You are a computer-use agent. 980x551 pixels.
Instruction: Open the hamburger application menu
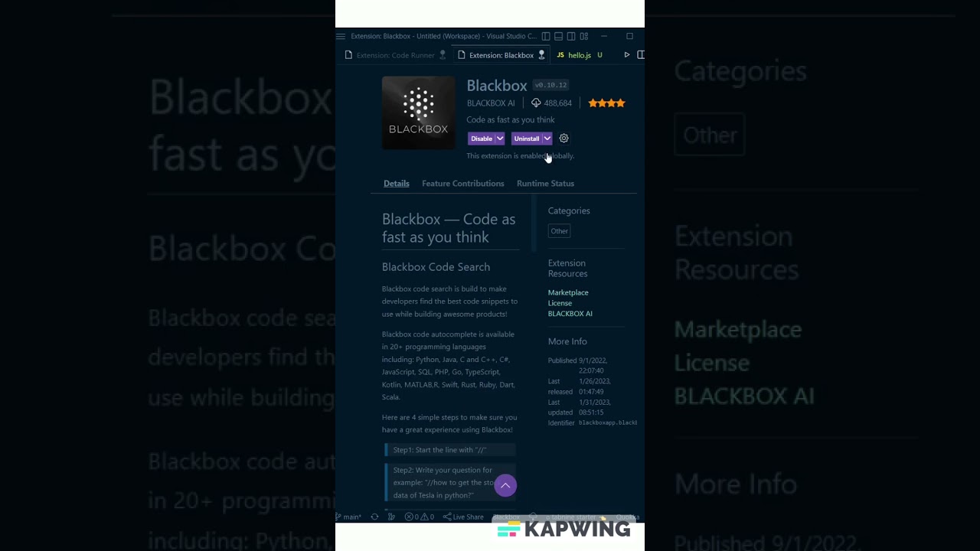click(x=341, y=36)
